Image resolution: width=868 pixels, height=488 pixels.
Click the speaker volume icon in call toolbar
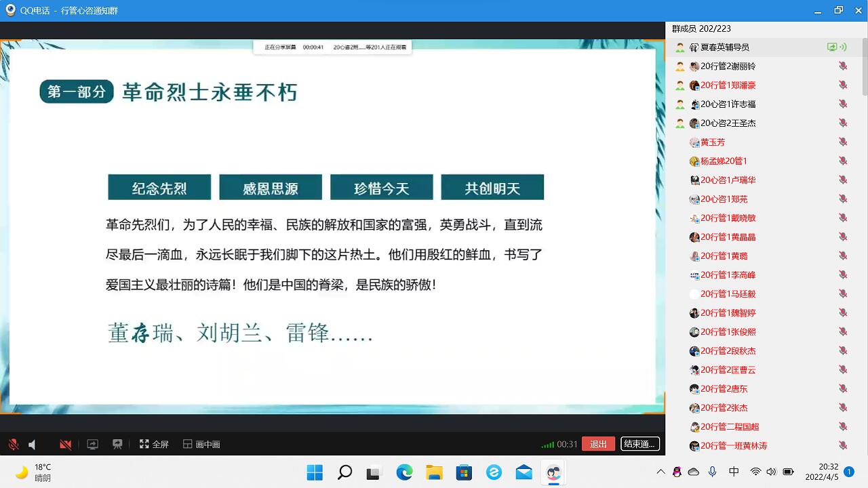tap(32, 445)
